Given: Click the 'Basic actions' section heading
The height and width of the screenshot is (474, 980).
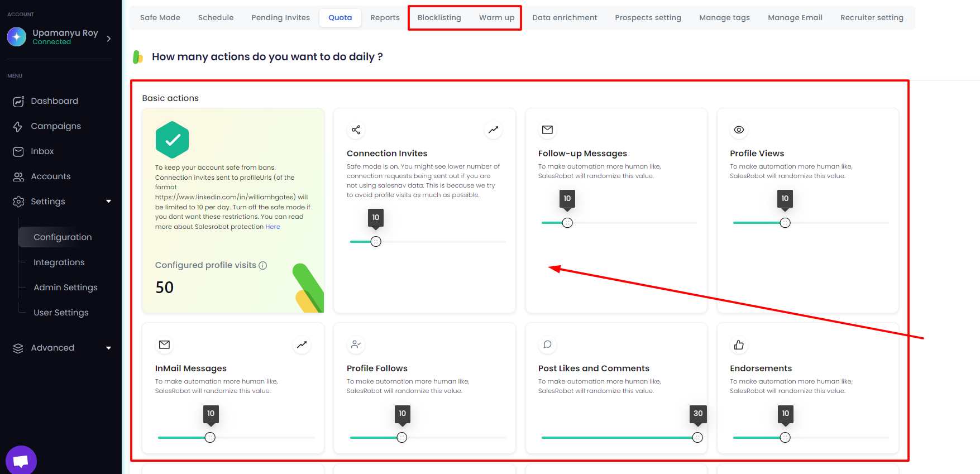Looking at the screenshot, I should pos(170,98).
